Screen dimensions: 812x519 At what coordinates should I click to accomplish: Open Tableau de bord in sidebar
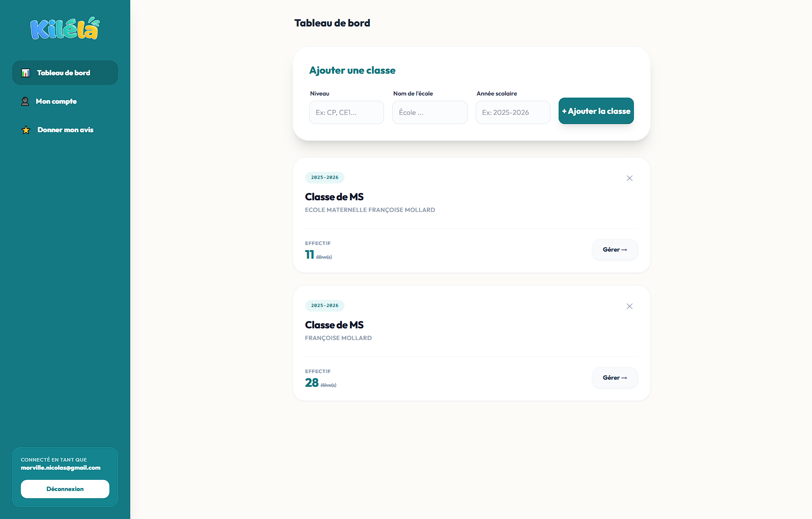click(x=65, y=73)
